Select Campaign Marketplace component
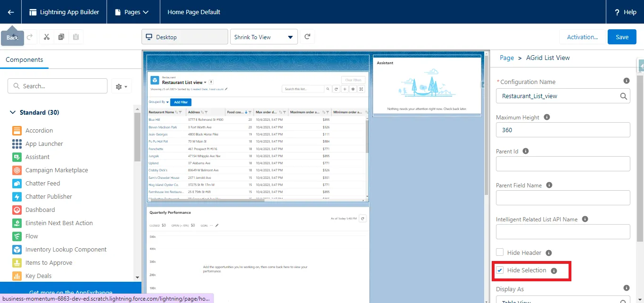 coord(50,170)
